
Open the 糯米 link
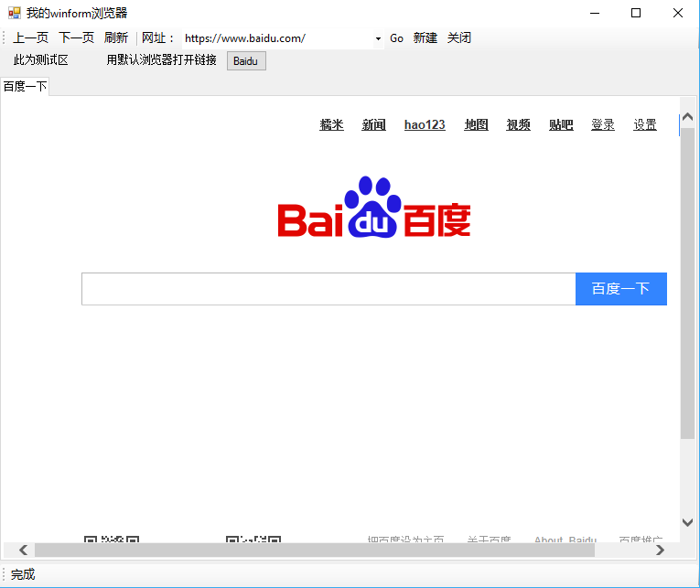(x=331, y=125)
